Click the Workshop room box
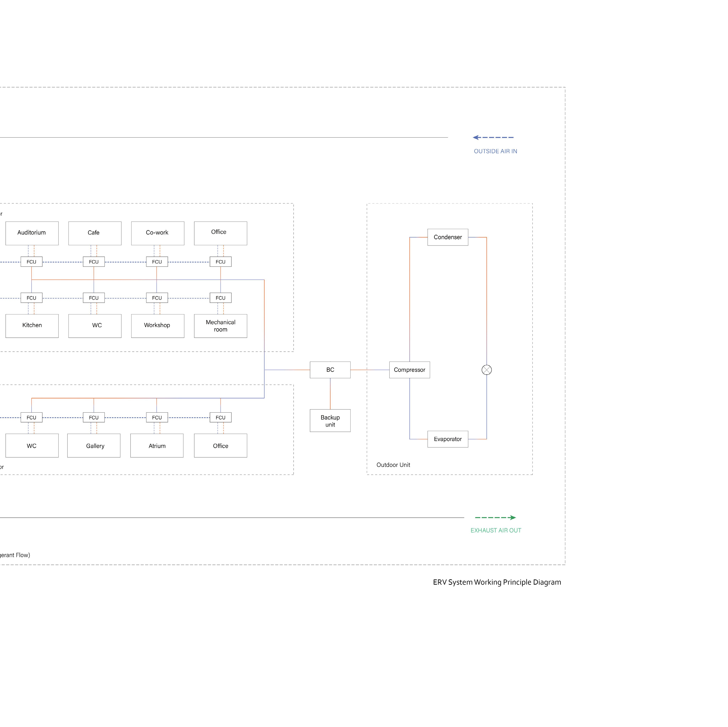728x727 pixels. tap(158, 326)
